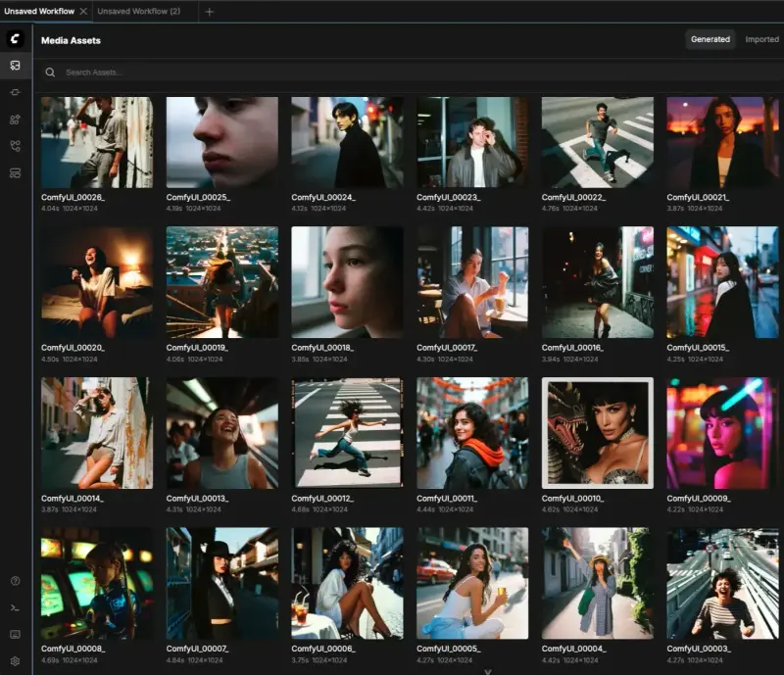
Task: Switch to Unsaved Workflow (2) tab
Action: click(139, 12)
